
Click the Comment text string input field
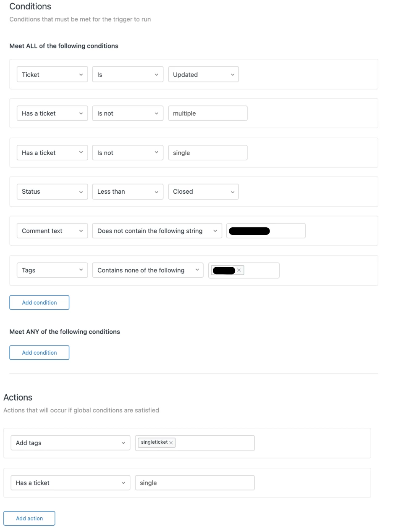(x=266, y=231)
